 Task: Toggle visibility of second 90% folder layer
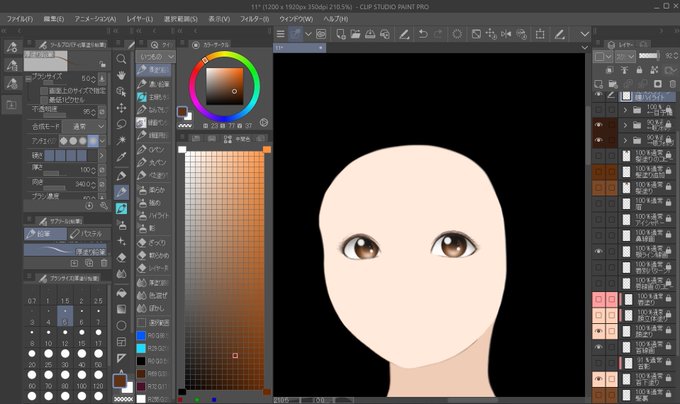(x=599, y=140)
